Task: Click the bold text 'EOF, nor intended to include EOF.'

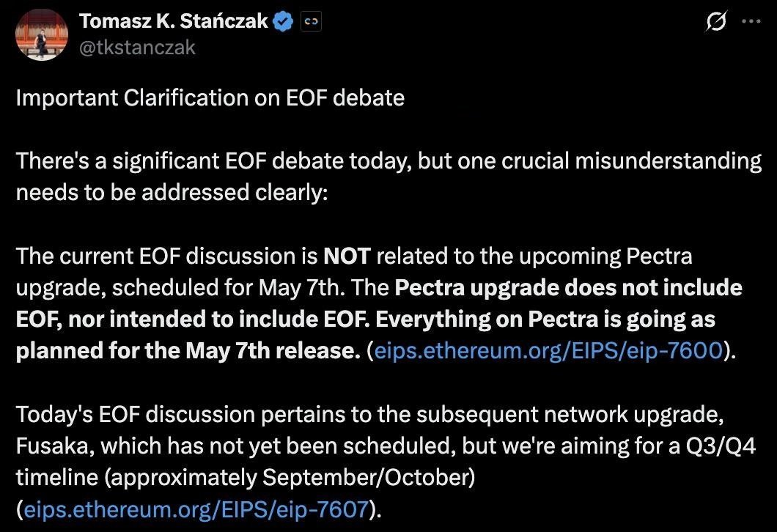Action: [193, 319]
